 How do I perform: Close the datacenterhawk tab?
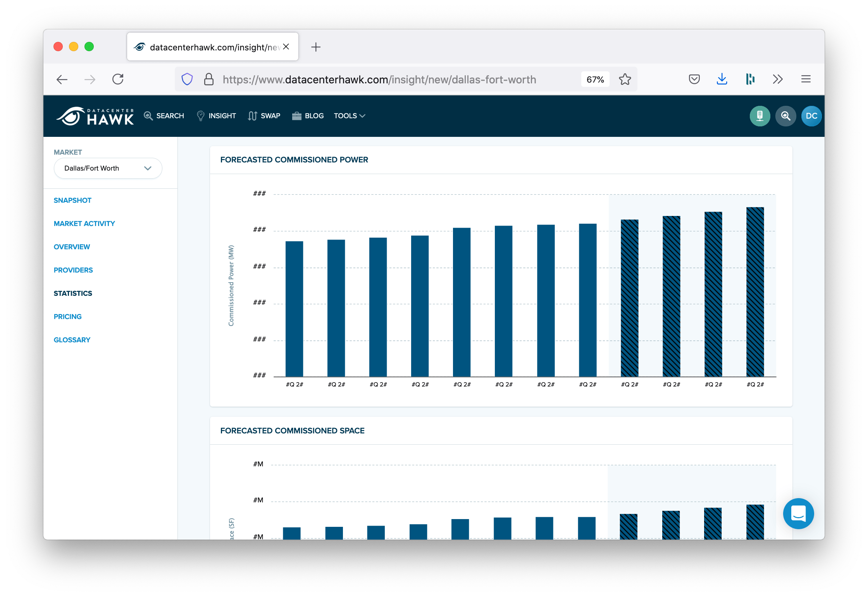(286, 47)
